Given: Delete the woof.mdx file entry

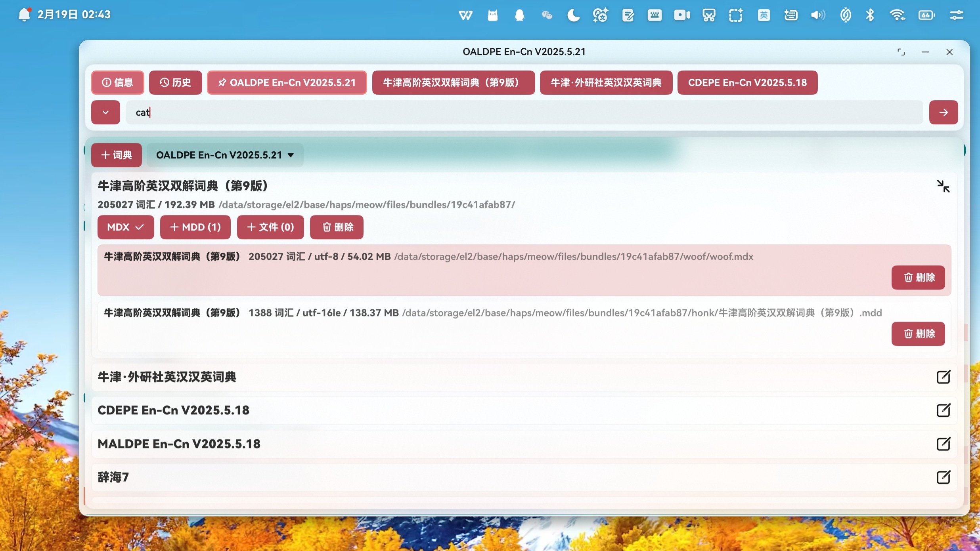Looking at the screenshot, I should [x=918, y=277].
